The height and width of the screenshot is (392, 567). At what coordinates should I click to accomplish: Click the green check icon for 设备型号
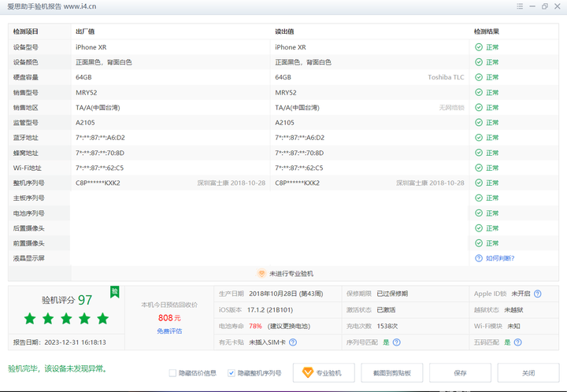tap(479, 47)
